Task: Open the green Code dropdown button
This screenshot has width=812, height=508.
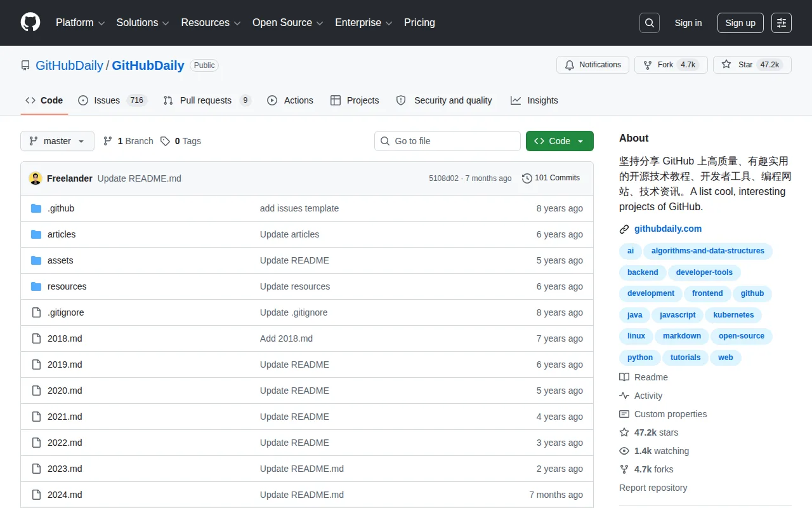Action: (x=560, y=141)
